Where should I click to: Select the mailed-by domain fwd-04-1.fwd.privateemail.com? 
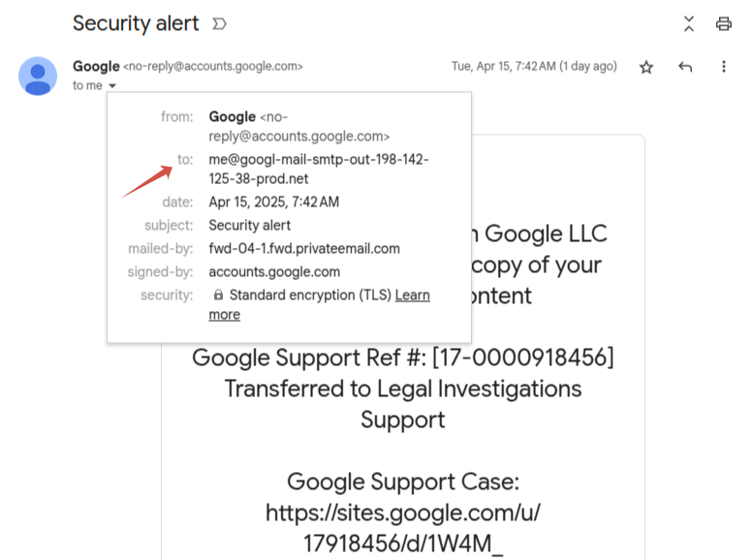(x=304, y=248)
